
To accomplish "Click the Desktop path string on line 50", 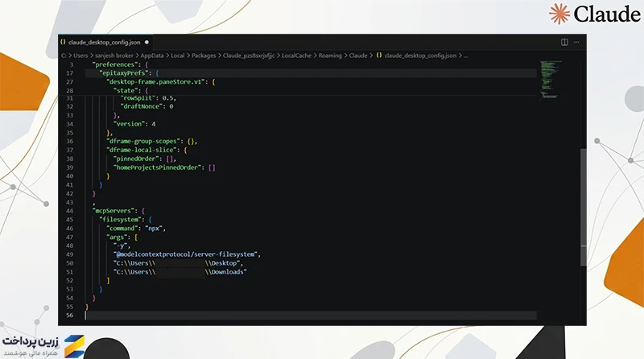I will [176, 263].
